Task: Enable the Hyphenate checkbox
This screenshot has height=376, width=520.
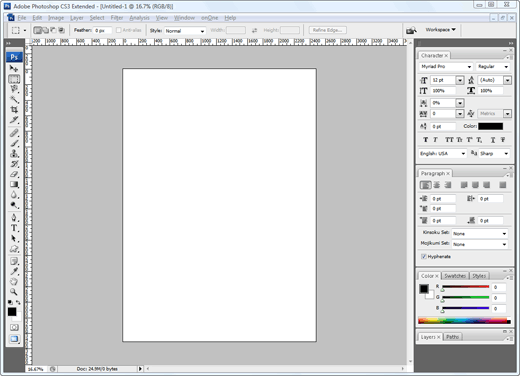Action: [x=424, y=256]
